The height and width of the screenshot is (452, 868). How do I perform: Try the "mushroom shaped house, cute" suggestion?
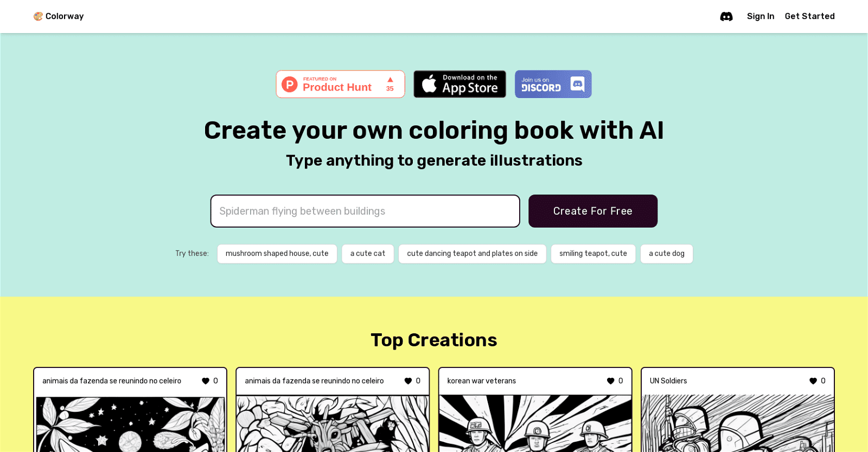(277, 254)
